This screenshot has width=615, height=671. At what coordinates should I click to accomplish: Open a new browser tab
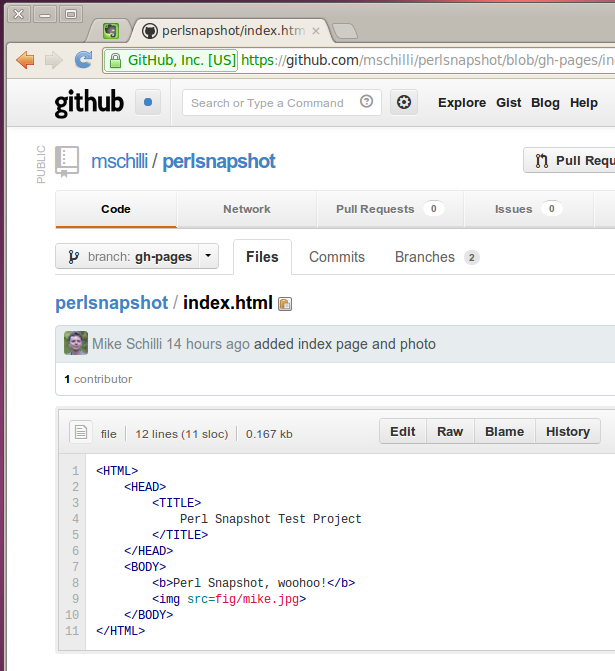tap(345, 31)
